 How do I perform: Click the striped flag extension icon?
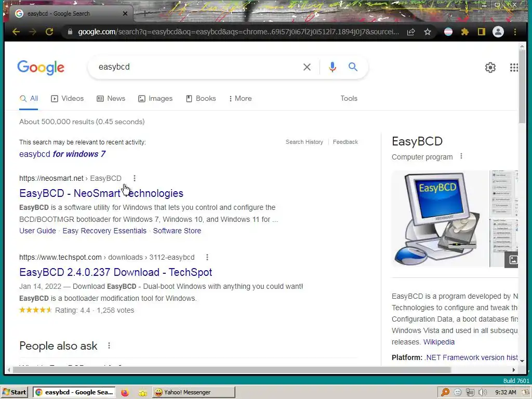(448, 32)
